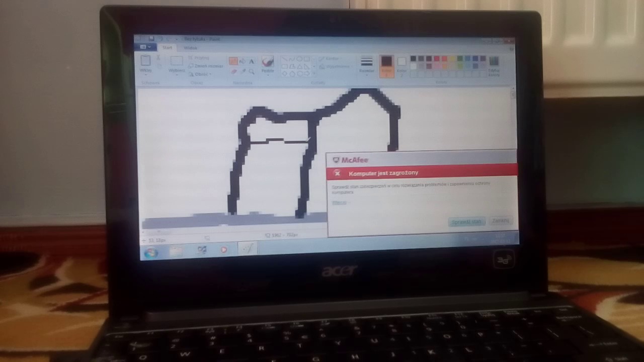This screenshot has height=362, width=644.
Task: Switch to the Start ribbon tab
Action: (167, 48)
